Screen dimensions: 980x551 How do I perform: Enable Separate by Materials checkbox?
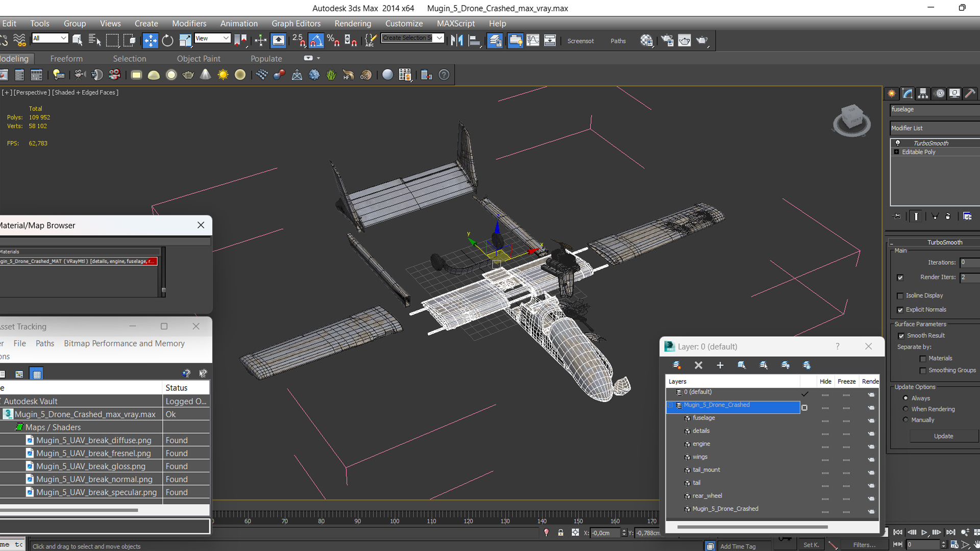(x=923, y=359)
